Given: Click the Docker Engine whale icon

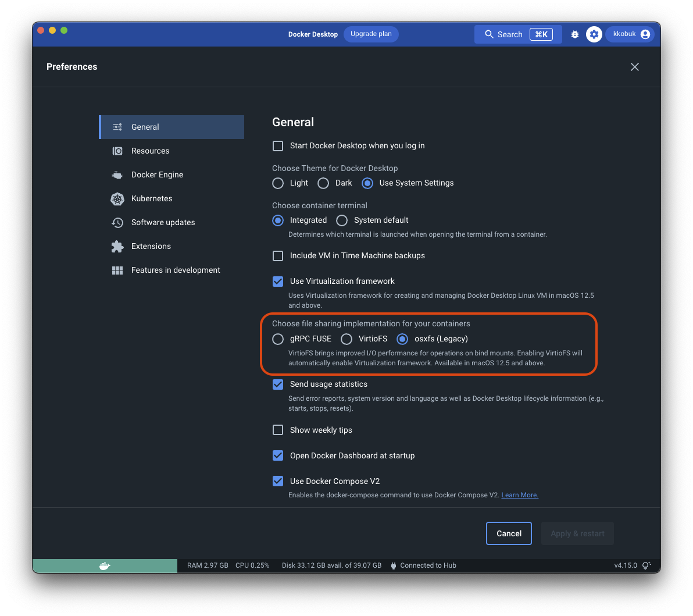Looking at the screenshot, I should 117,175.
